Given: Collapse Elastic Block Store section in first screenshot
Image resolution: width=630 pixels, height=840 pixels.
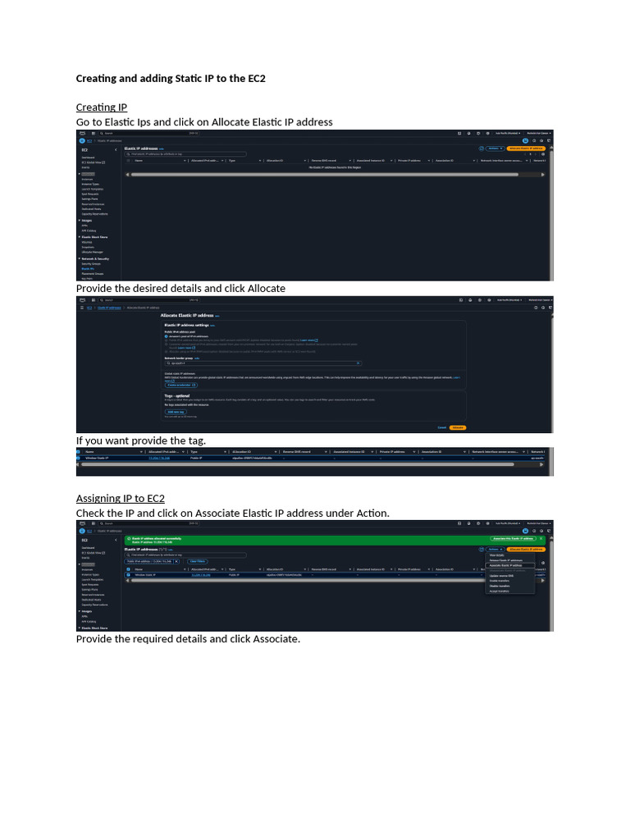Looking at the screenshot, I should coord(80,237).
